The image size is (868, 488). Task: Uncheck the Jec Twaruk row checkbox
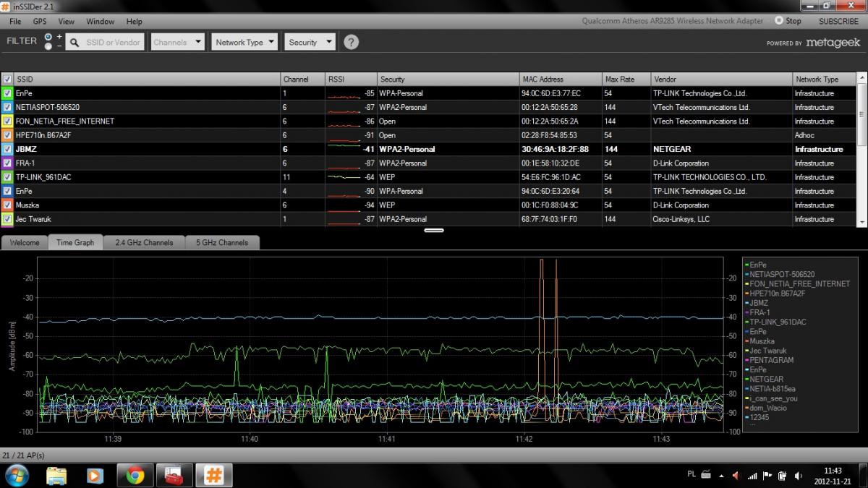point(7,219)
